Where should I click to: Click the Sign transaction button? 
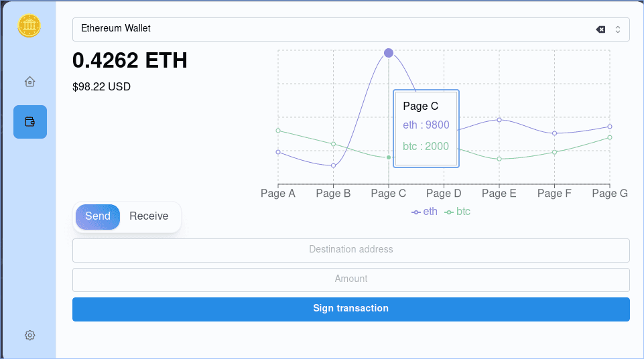coord(350,309)
